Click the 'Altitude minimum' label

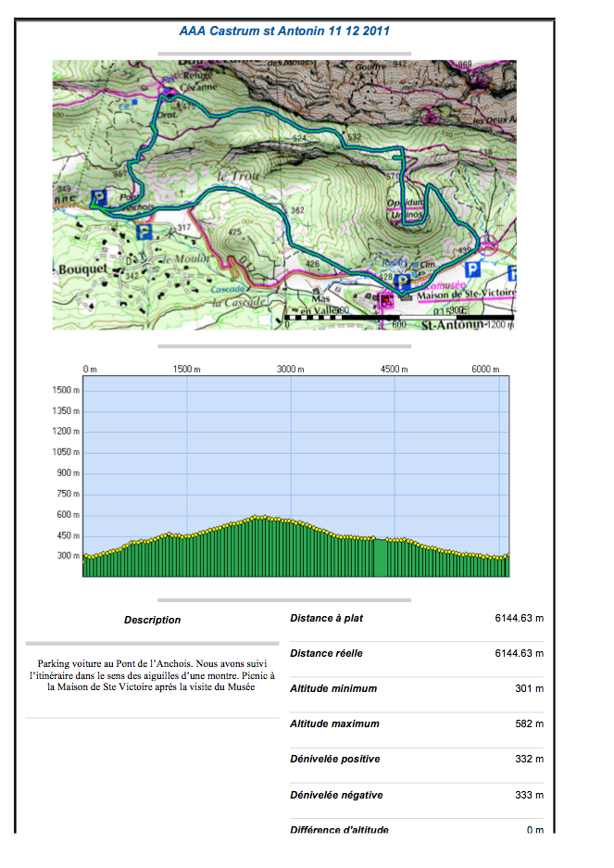click(333, 688)
